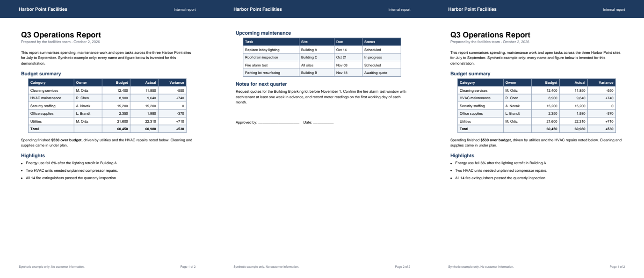Click the Utilities category cell on right page
The image size is (644, 278).
coord(481,121)
